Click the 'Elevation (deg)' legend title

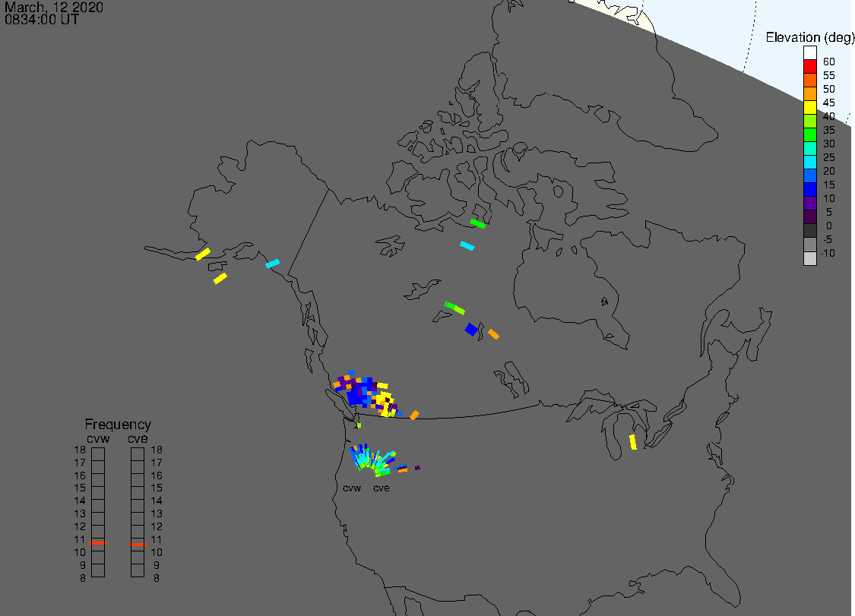[x=809, y=37]
